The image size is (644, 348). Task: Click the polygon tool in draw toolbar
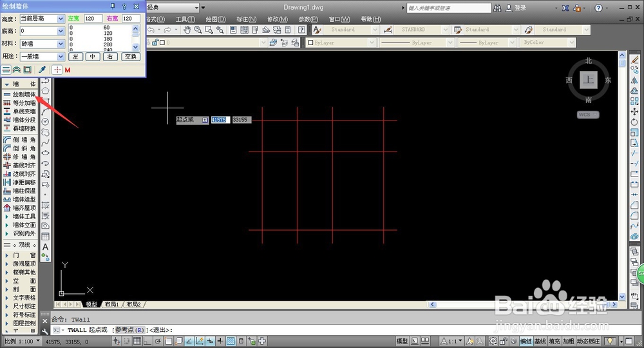[x=45, y=90]
